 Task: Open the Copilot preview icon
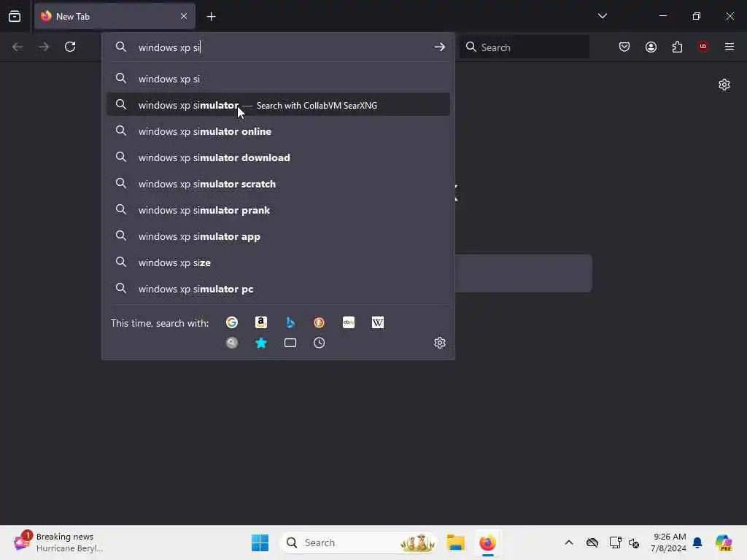click(x=724, y=542)
